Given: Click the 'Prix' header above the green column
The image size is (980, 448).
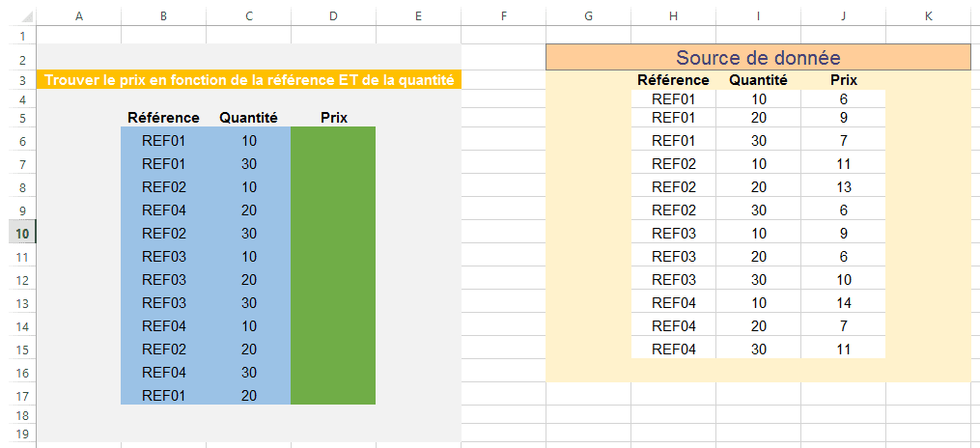Looking at the screenshot, I should tap(333, 118).
